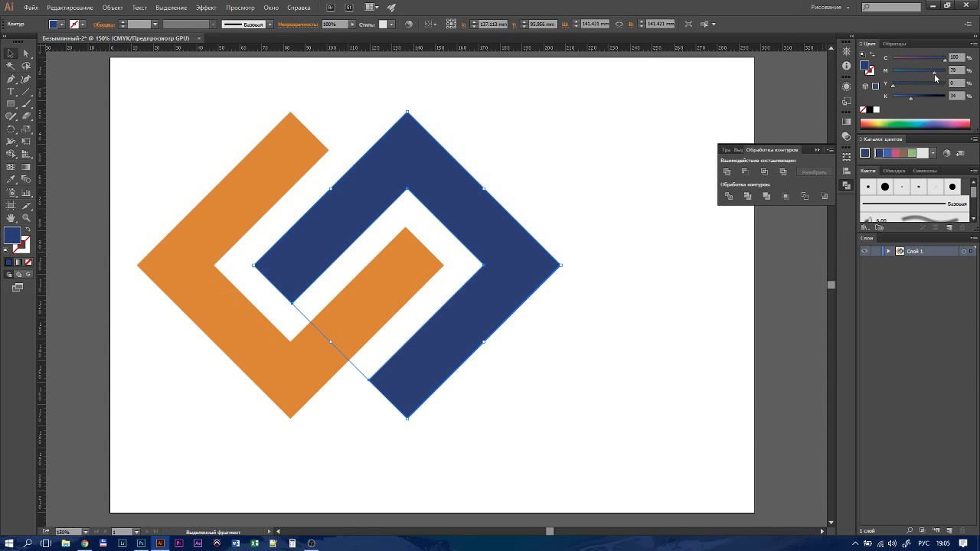This screenshot has height=551, width=980.
Task: Open Adobe Bridge via Br icon
Action: tap(331, 8)
